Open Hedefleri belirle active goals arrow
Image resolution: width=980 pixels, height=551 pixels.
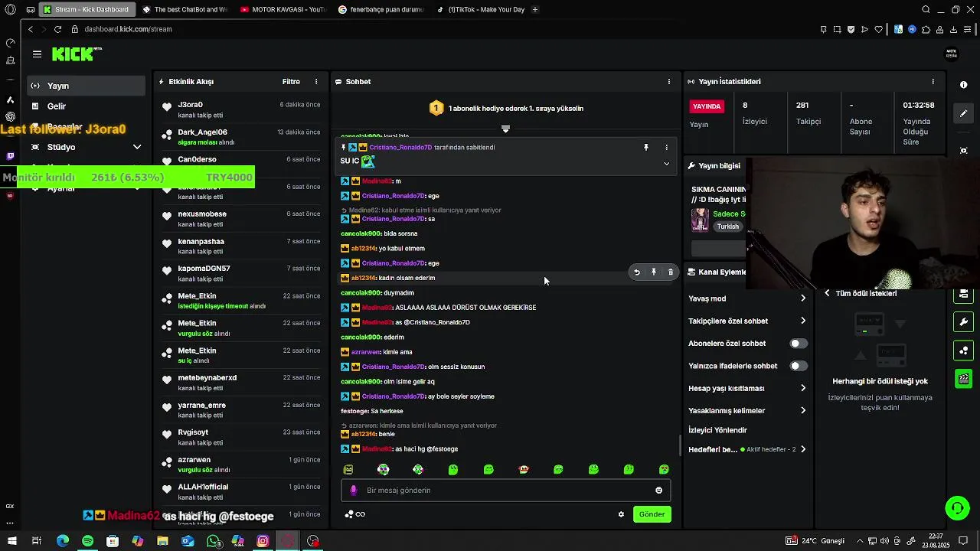pos(803,449)
